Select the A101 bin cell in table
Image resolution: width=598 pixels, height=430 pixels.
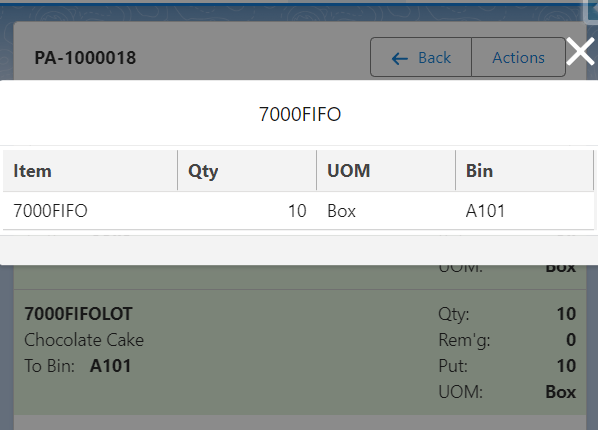[524, 211]
